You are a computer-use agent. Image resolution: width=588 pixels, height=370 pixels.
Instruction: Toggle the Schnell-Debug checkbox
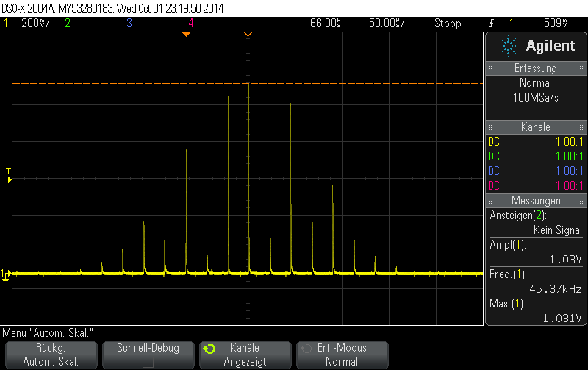[x=148, y=362]
